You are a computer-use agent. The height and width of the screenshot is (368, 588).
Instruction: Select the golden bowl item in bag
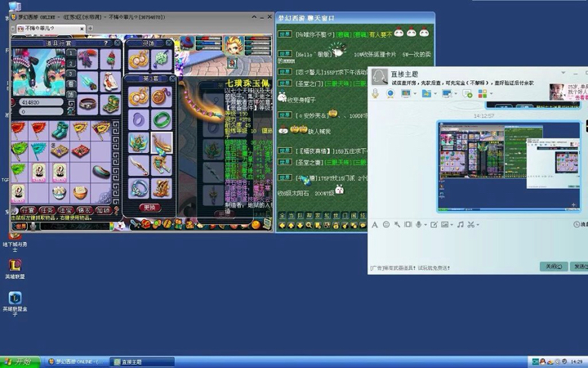pyautogui.click(x=80, y=193)
